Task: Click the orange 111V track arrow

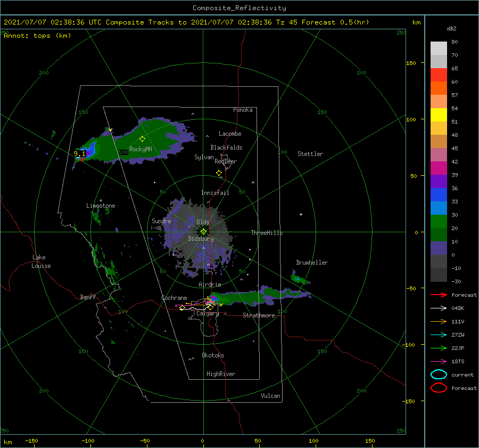Action: 439,321
